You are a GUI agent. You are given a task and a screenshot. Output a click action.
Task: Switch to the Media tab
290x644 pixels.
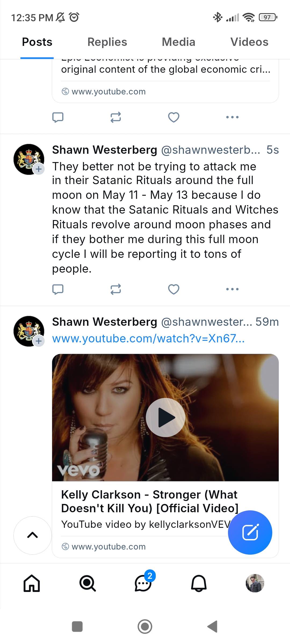179,42
